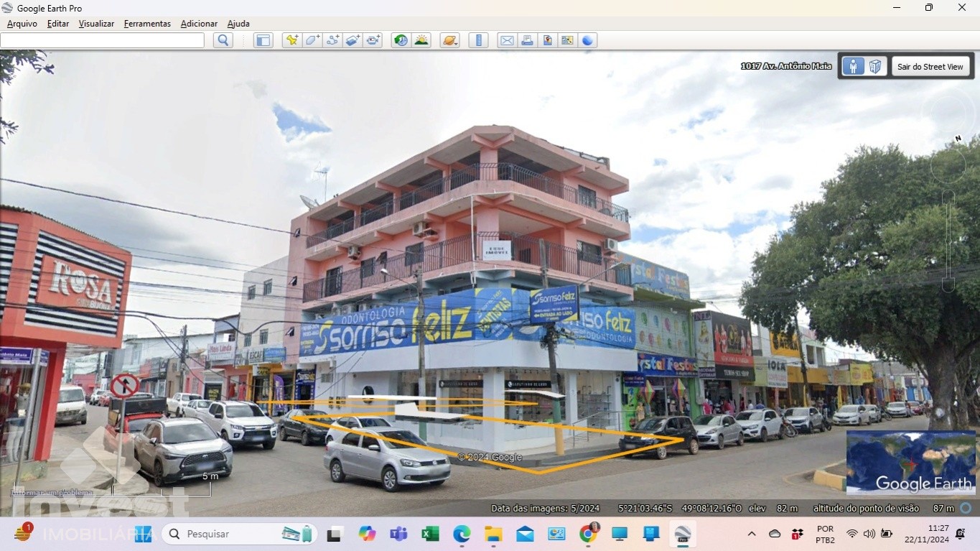Click the save image icon
The image size is (980, 551).
[547, 40]
